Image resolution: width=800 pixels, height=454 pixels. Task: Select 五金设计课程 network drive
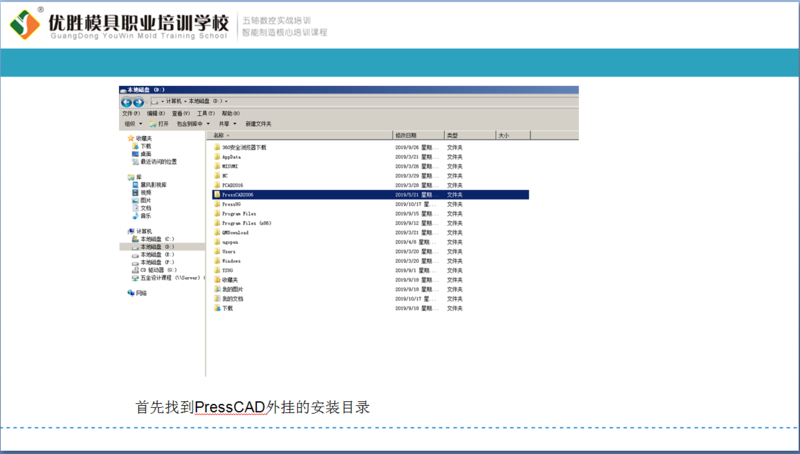coord(168,278)
